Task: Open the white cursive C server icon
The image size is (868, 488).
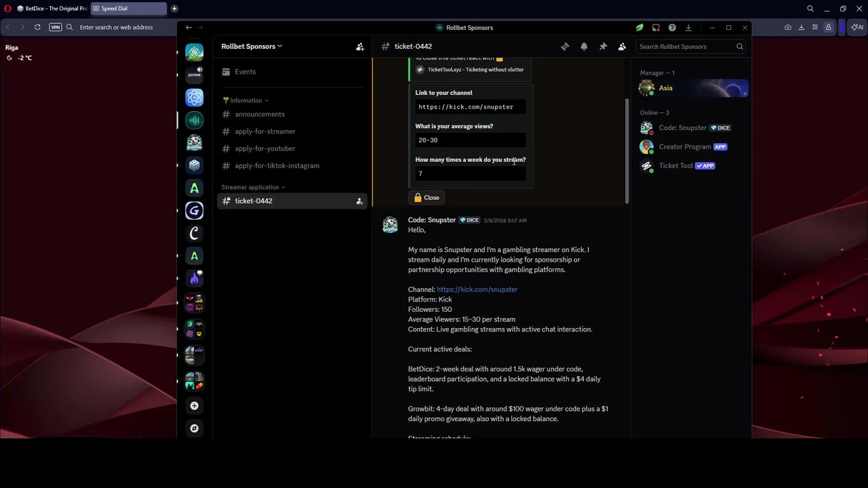Action: coord(195,233)
